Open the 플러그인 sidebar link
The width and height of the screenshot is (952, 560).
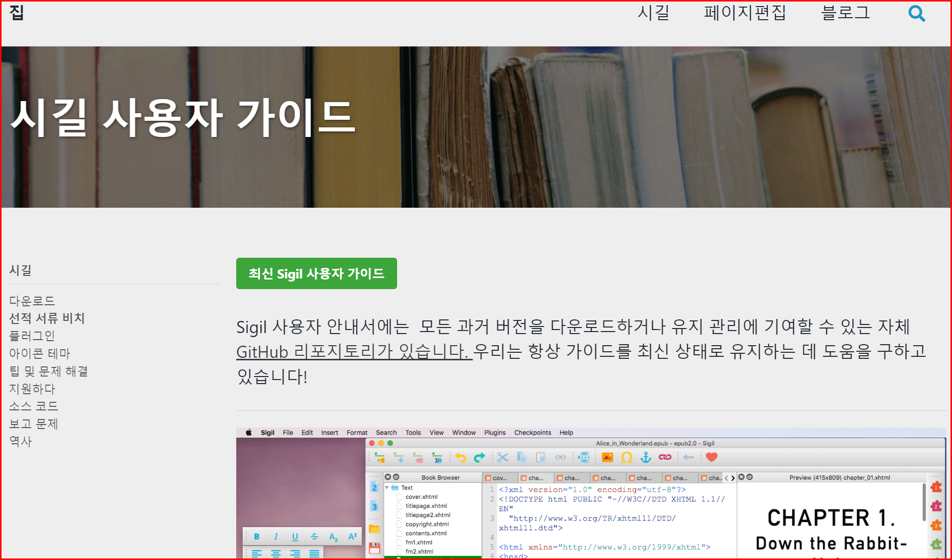click(x=32, y=336)
